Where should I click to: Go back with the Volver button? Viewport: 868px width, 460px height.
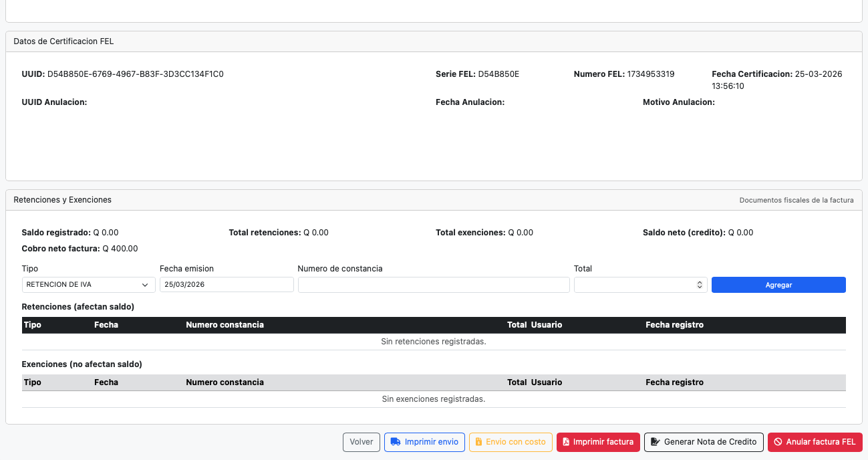361,442
